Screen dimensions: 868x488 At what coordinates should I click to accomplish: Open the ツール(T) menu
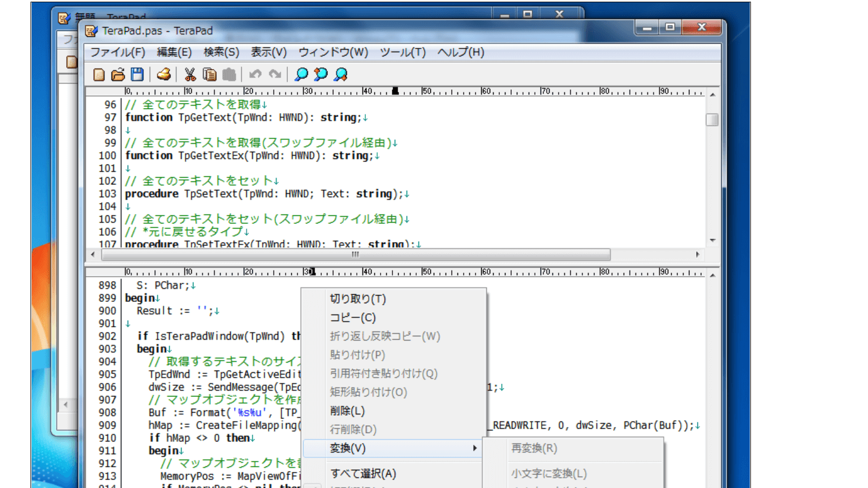tap(403, 53)
